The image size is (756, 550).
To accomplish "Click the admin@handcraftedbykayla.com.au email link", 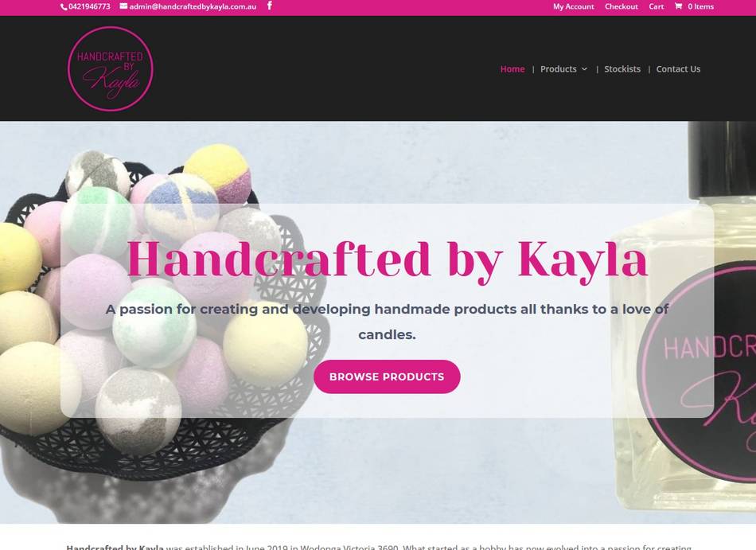I will pos(193,6).
